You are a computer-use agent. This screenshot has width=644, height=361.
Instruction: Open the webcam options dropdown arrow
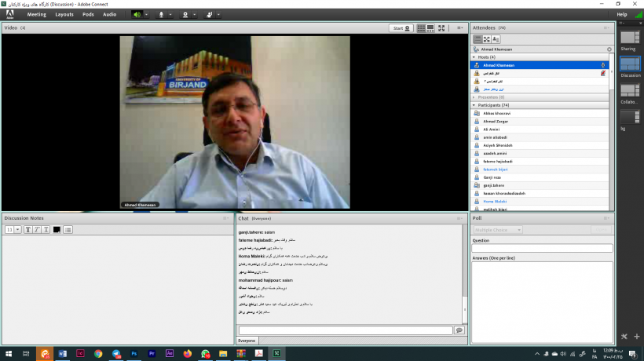point(195,15)
